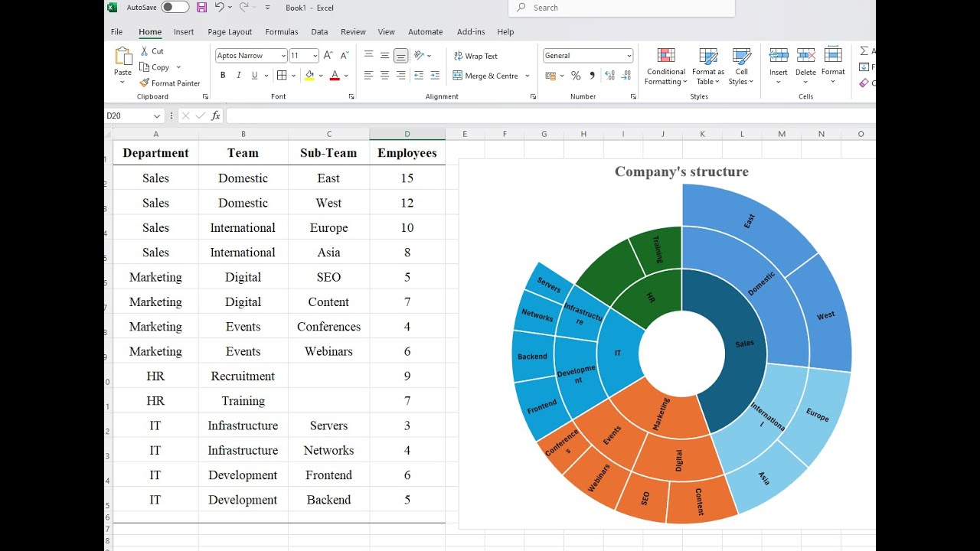Toggle Bottom Align button
The image size is (980, 551).
pyautogui.click(x=400, y=55)
